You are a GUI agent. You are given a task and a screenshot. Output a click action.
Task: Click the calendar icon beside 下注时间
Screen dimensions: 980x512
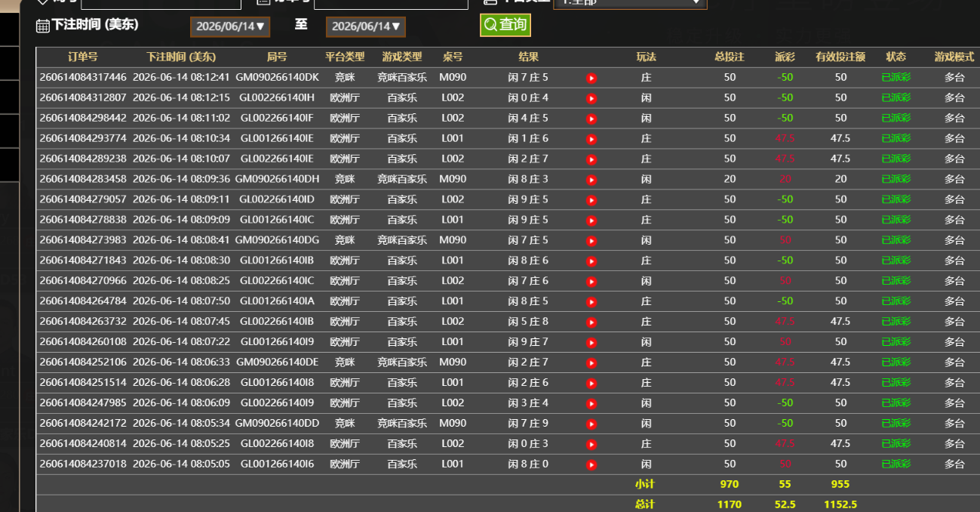pyautogui.click(x=43, y=26)
